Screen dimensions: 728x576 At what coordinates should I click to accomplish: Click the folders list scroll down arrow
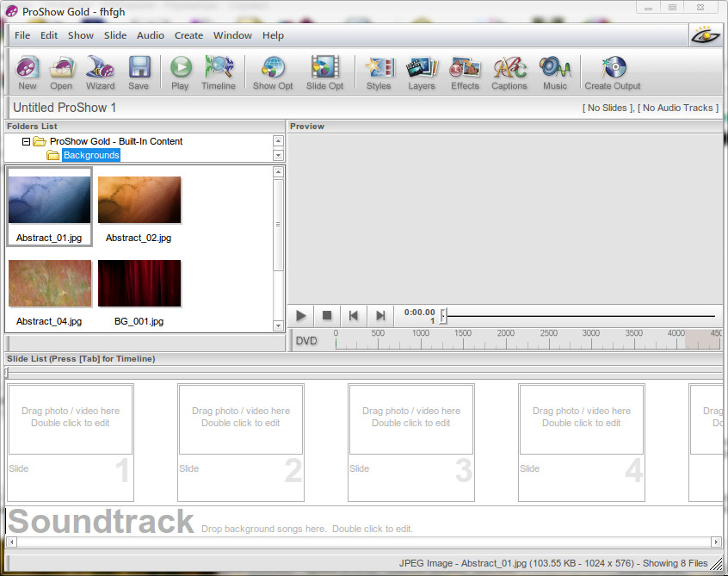click(278, 156)
